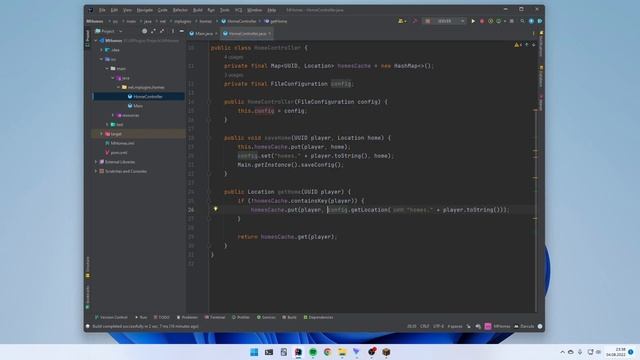
Task: Run with coverage shield icon
Action: [491, 21]
